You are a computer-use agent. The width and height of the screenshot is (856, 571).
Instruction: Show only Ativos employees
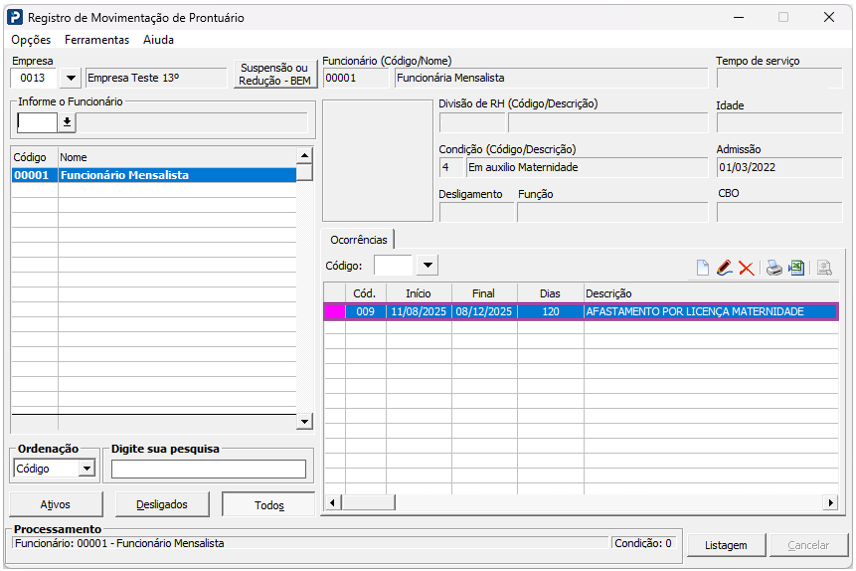coord(56,504)
